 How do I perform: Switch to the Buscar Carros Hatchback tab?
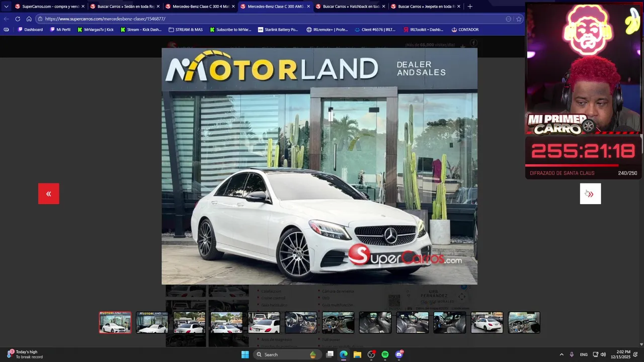(x=350, y=7)
